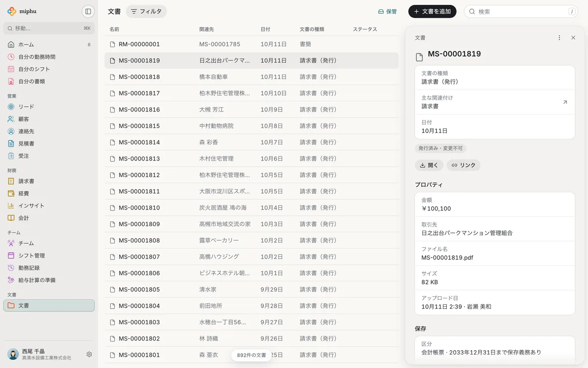The height and width of the screenshot is (368, 588).
Task: Click 中村動物病院 in the 関連先 column
Action: click(x=217, y=126)
